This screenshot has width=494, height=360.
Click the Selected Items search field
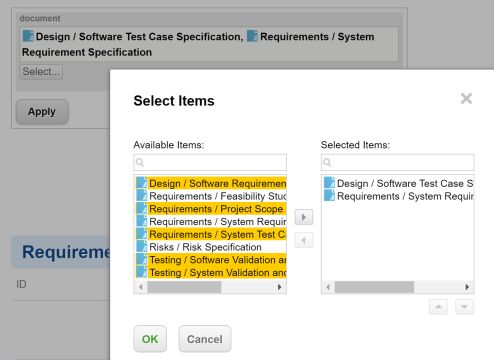point(397,162)
